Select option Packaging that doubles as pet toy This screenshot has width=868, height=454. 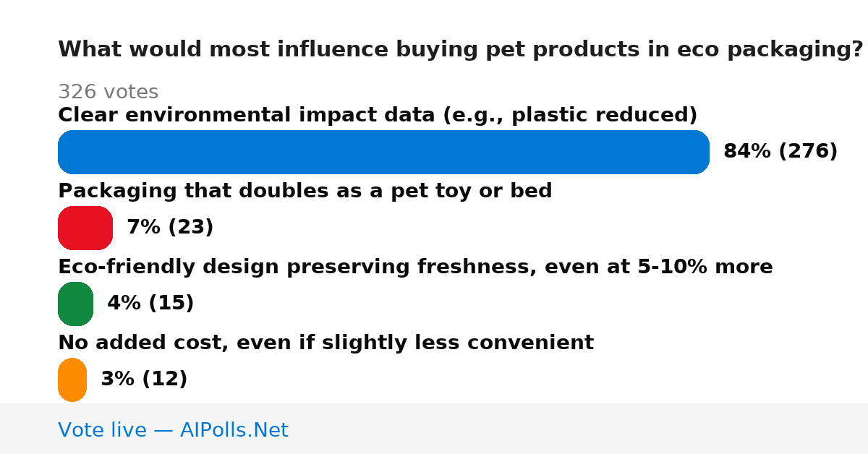pos(305,191)
